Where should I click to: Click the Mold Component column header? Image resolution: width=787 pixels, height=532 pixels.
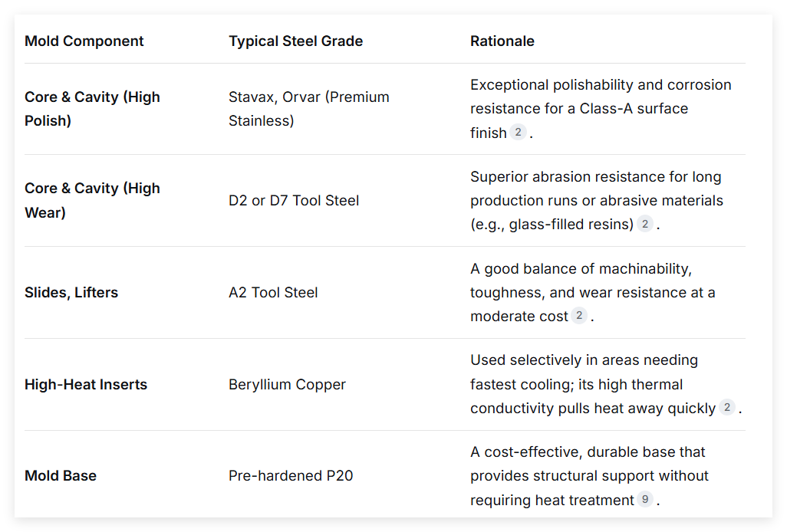pos(84,41)
